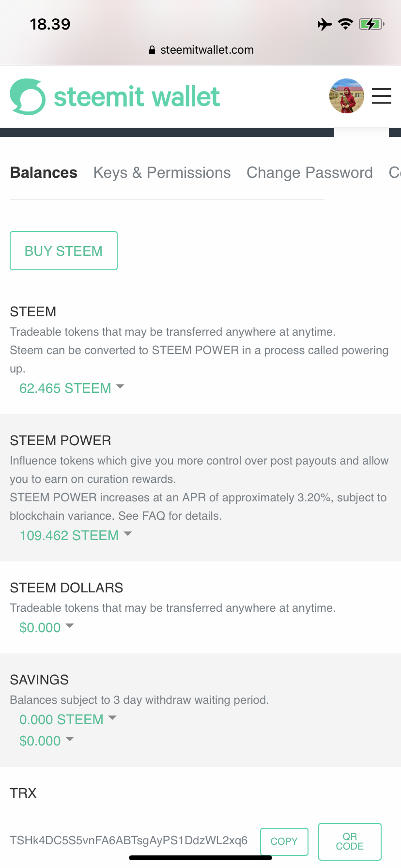Image resolution: width=401 pixels, height=868 pixels.
Task: Tap the airplane mode status icon
Action: click(324, 24)
